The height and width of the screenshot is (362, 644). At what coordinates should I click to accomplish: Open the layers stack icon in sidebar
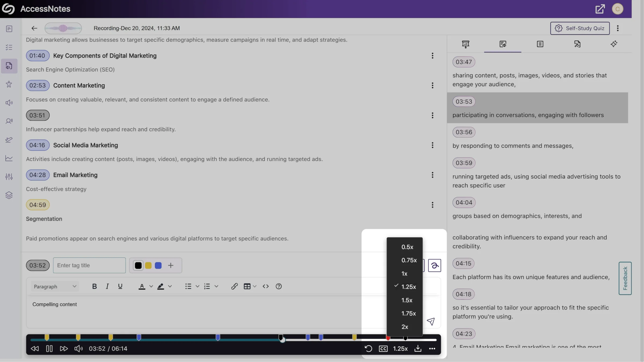(9, 195)
